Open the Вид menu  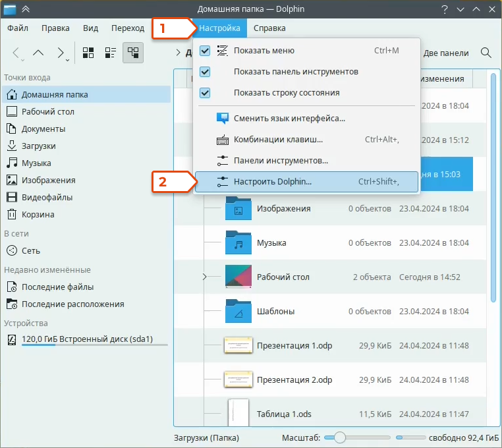click(91, 28)
